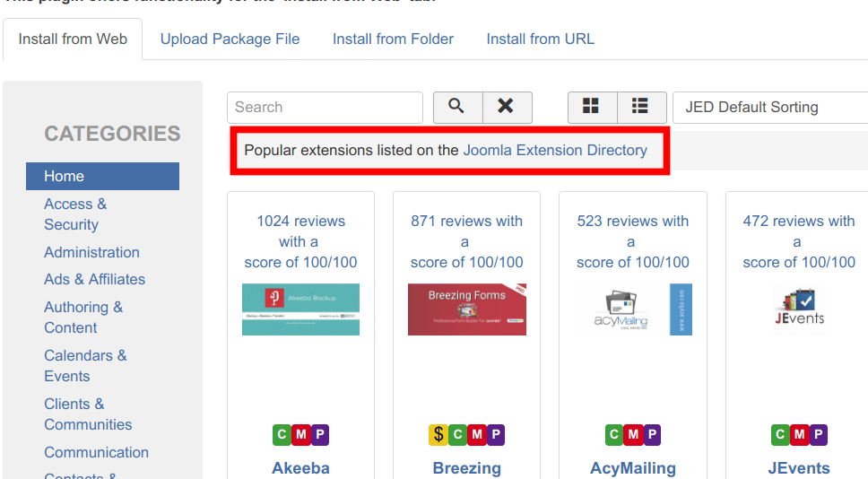
Task: Switch to Upload Package File tab
Action: tap(230, 39)
